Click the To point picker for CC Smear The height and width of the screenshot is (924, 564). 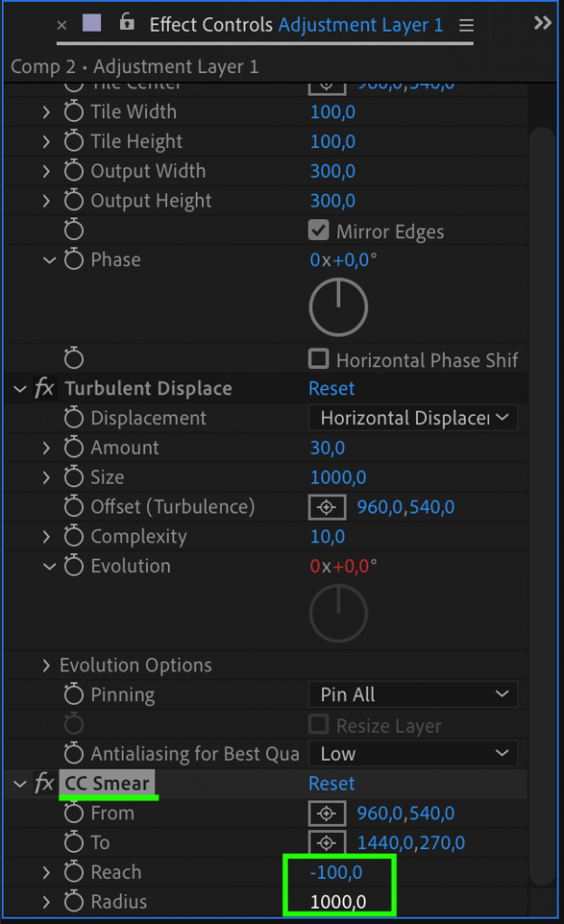pos(326,842)
